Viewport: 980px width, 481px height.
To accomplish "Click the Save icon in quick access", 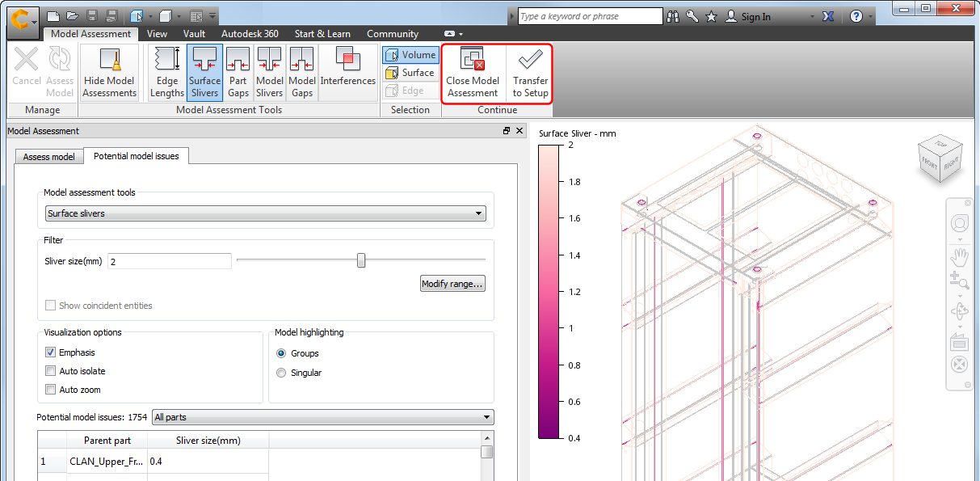I will click(x=92, y=16).
